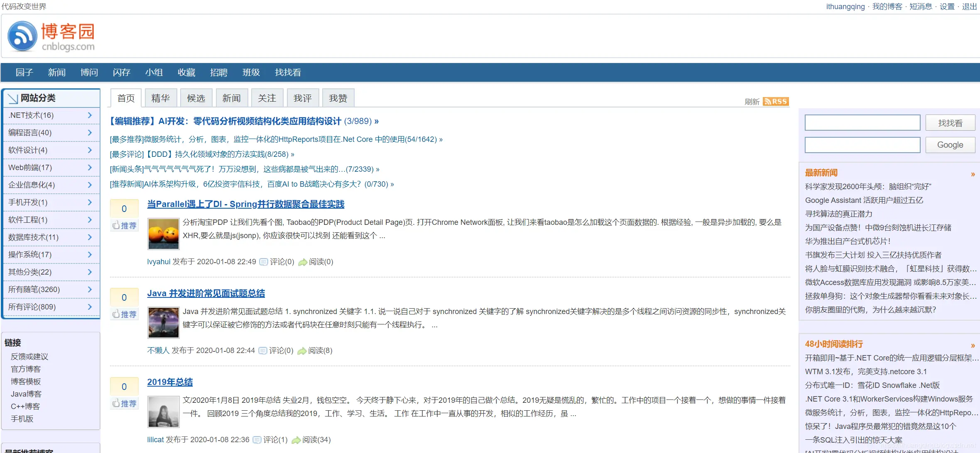Image resolution: width=980 pixels, height=453 pixels.
Task: Click the orange RSS feed icon
Action: pyautogui.click(x=775, y=102)
